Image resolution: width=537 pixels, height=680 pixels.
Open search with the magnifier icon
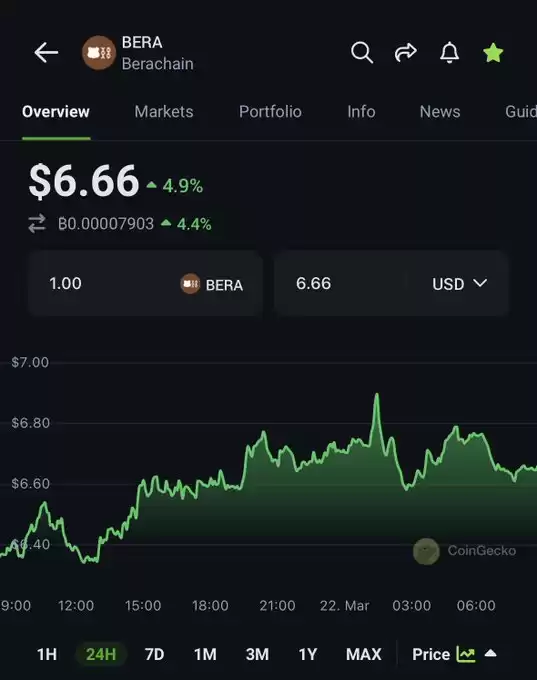362,52
